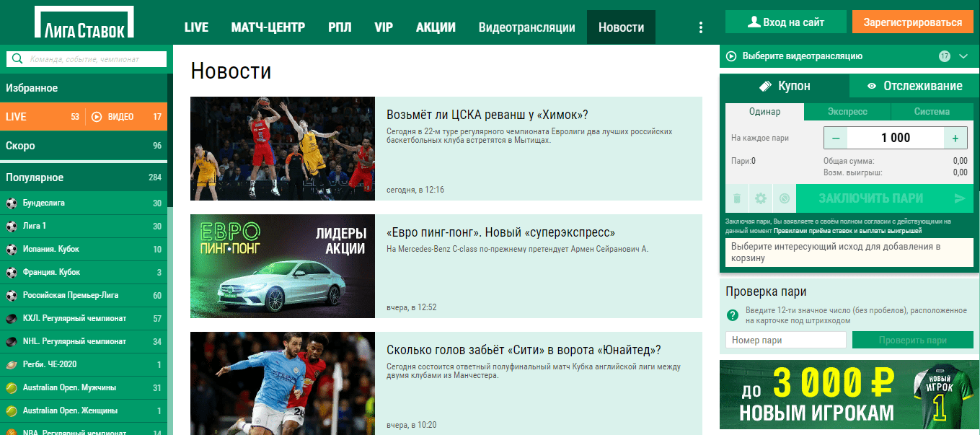The width and height of the screenshot is (980, 435).
Task: Click the user icon in Вход на сайт
Action: (x=754, y=22)
